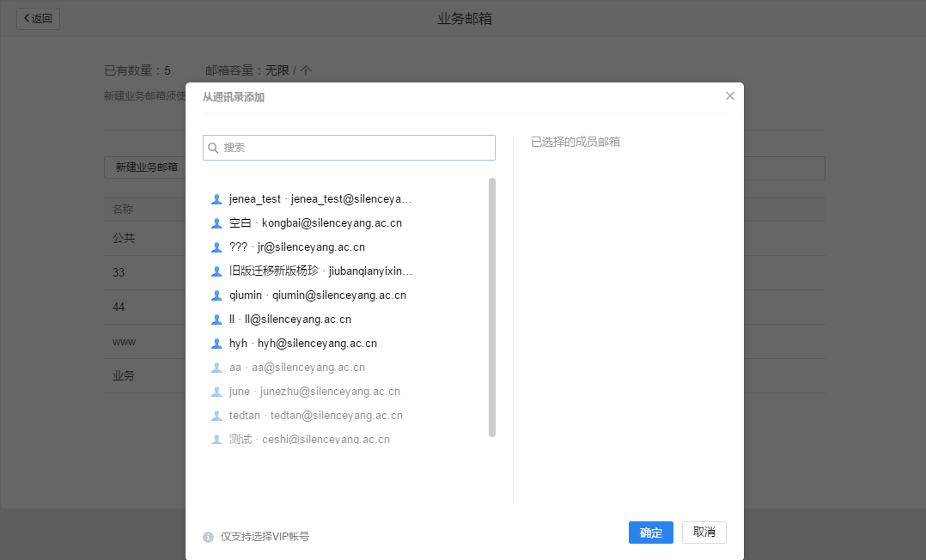
Task: Click the person icon beside tedtan
Action: click(x=216, y=415)
